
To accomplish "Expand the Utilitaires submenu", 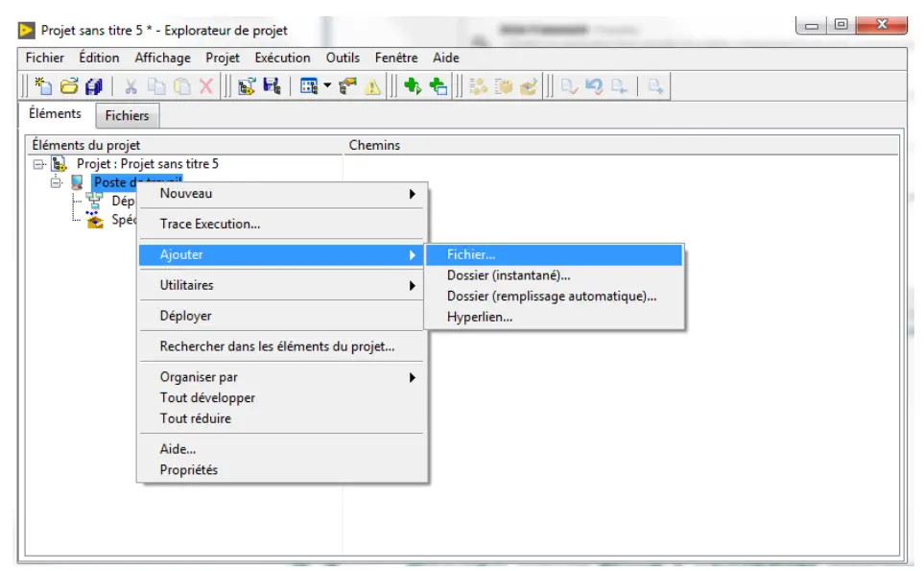I will click(282, 285).
